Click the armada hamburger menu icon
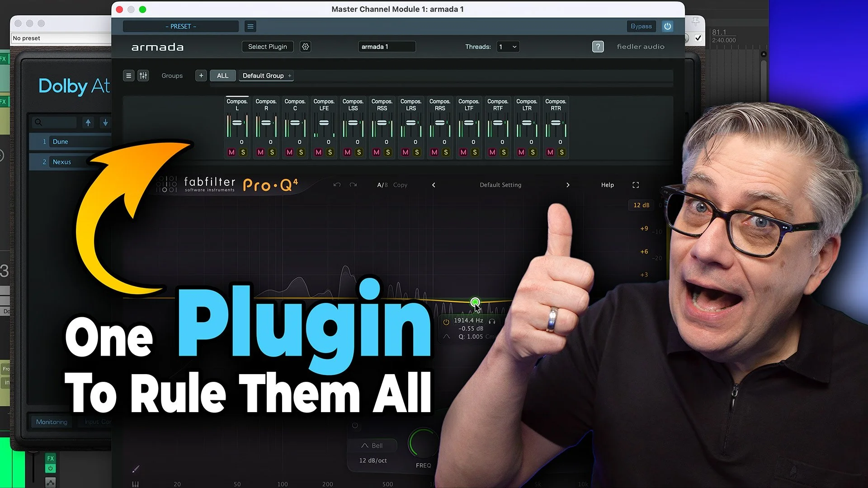 pyautogui.click(x=250, y=26)
